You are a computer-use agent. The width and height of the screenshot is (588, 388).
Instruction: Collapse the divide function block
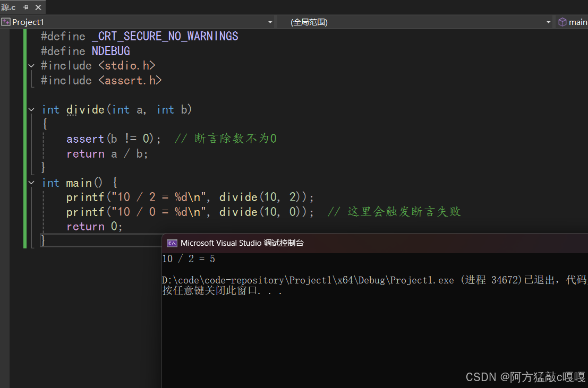click(31, 110)
